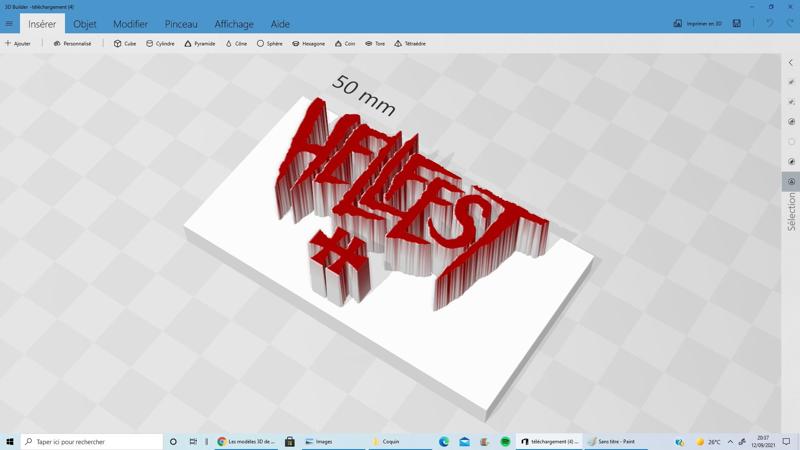Click the 50 mm dimension label
This screenshot has height=450, width=800.
click(x=363, y=95)
